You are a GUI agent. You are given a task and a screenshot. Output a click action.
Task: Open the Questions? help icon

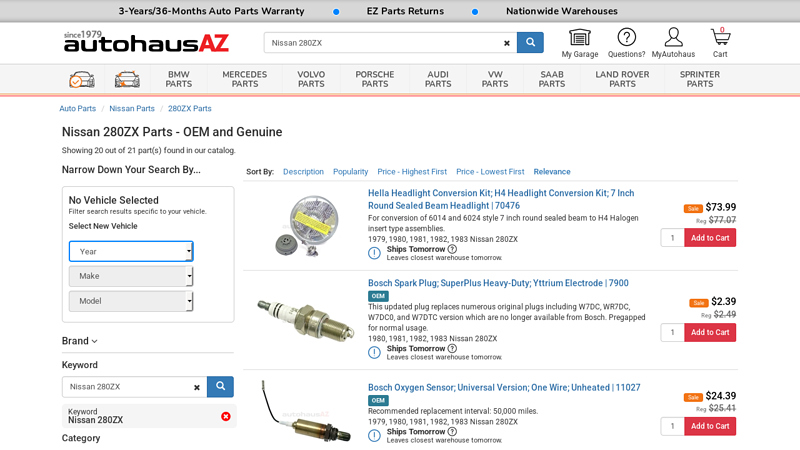626,43
